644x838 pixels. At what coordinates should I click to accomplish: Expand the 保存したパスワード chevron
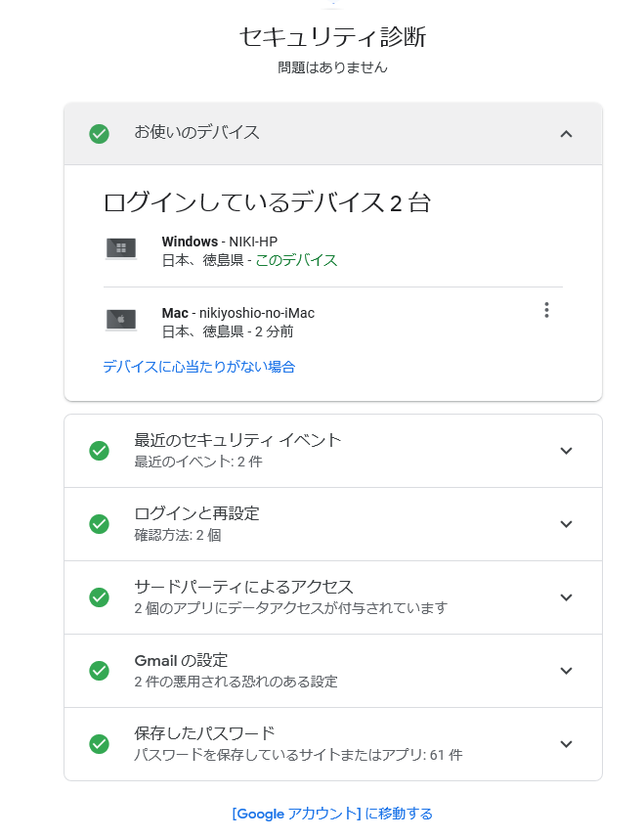click(566, 744)
